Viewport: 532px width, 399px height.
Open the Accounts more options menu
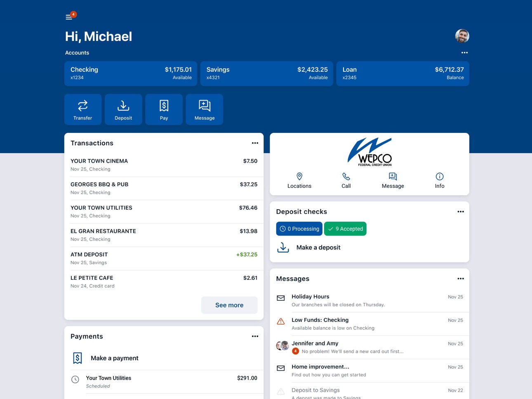(464, 53)
